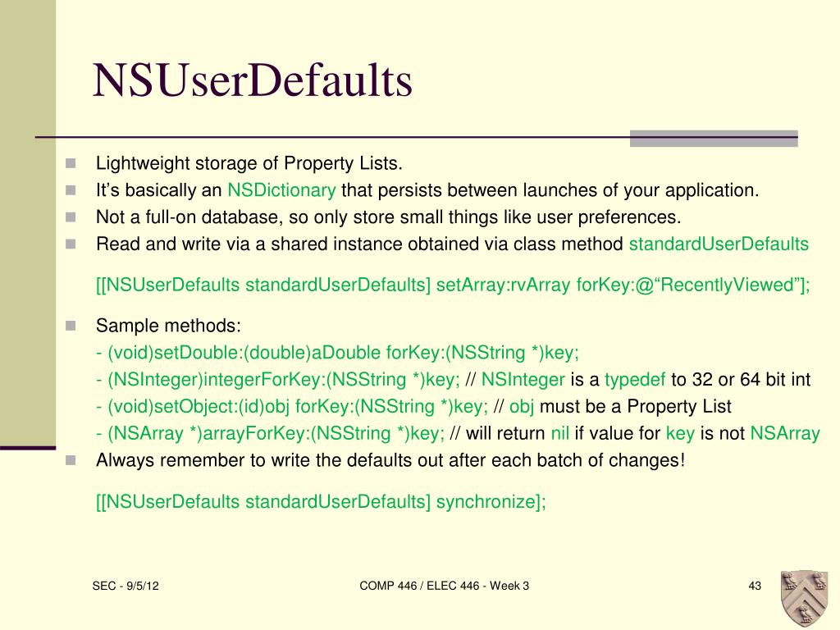
Task: Click the NSUserDefaults slide title
Action: [253, 80]
